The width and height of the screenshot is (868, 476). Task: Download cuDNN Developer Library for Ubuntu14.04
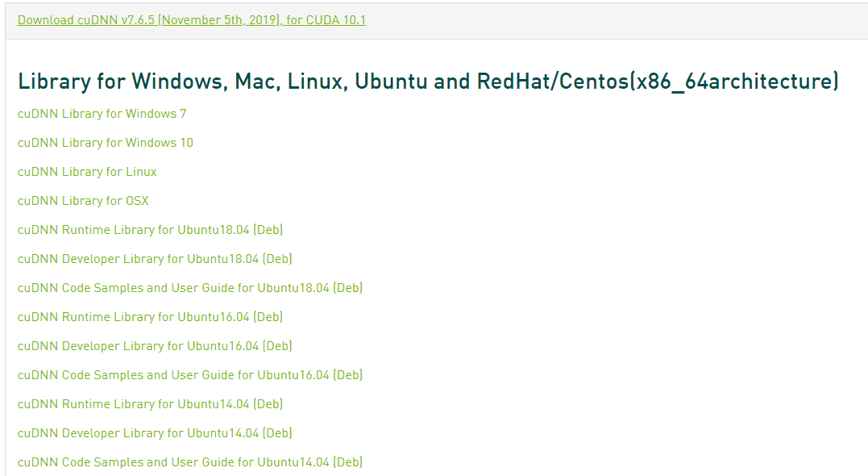[x=155, y=433]
